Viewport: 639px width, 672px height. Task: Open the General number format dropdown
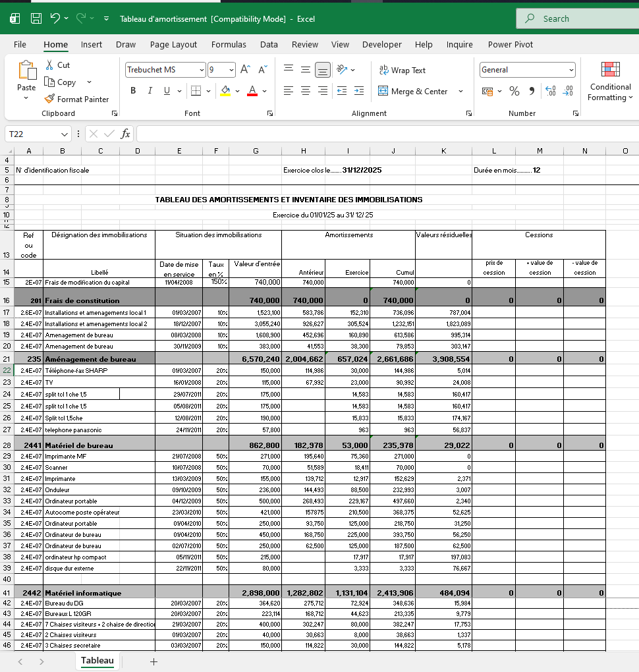pyautogui.click(x=571, y=70)
